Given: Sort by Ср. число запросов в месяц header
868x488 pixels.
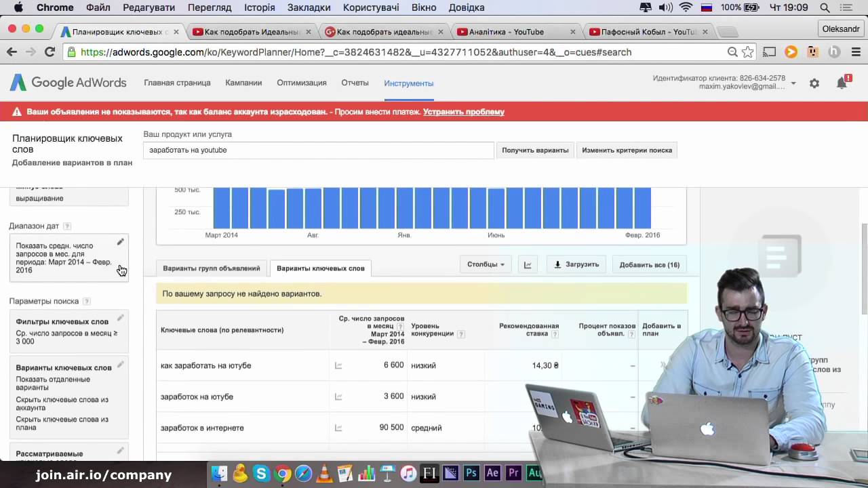Looking at the screenshot, I should [370, 330].
